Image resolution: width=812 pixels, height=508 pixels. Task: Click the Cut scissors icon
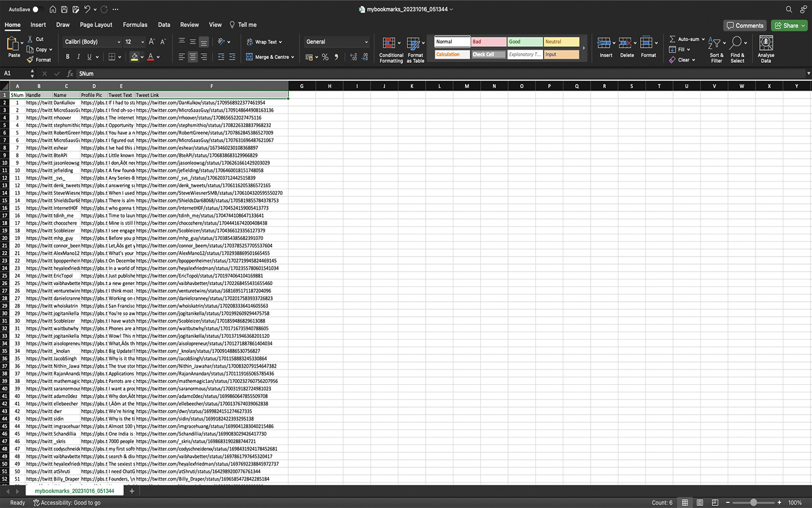coord(30,39)
